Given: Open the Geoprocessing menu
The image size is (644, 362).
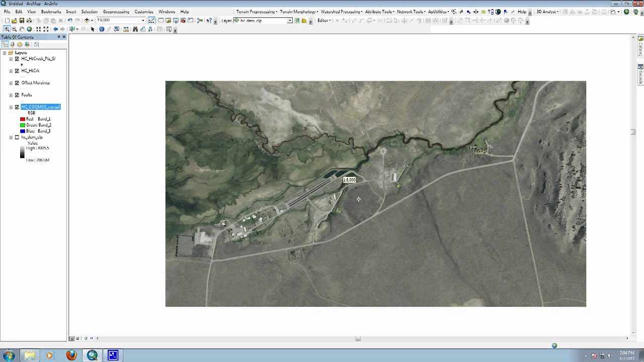Looking at the screenshot, I should tap(116, 12).
